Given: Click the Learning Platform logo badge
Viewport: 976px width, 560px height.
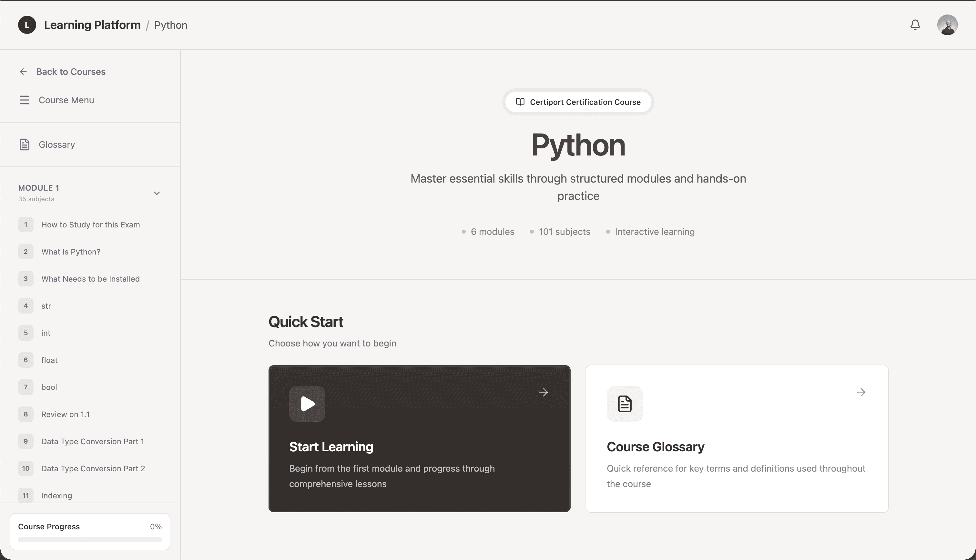Looking at the screenshot, I should tap(26, 25).
